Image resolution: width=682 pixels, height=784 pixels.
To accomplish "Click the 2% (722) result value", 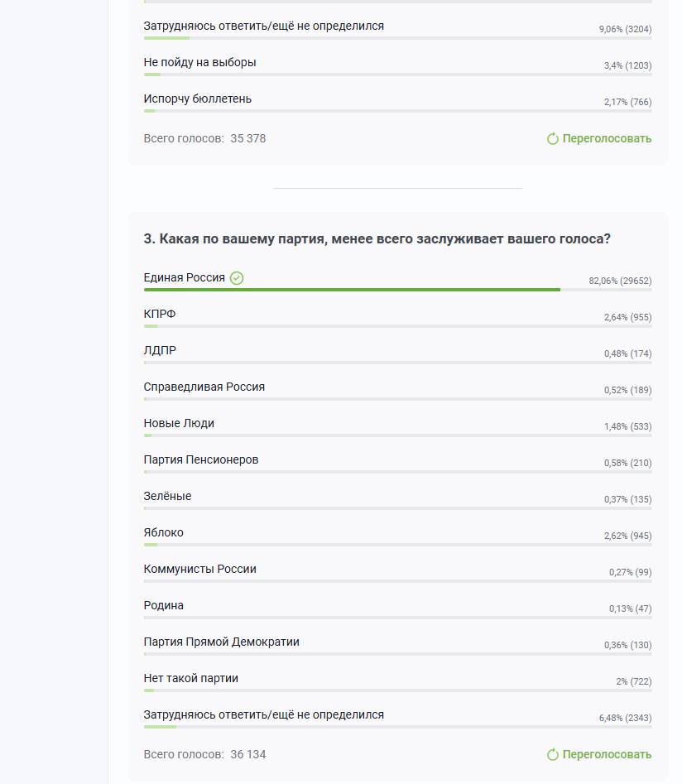I will coord(633,682).
